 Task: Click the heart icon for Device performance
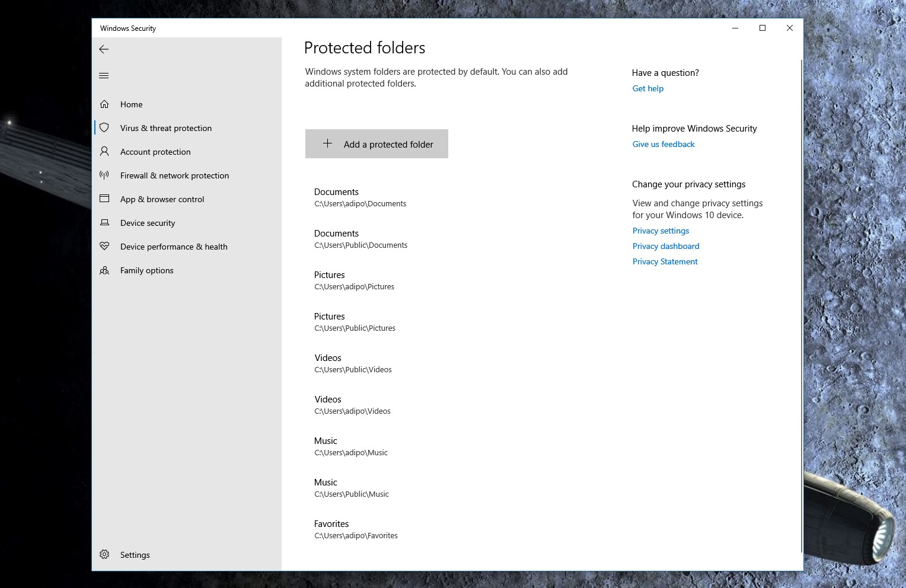tap(104, 246)
